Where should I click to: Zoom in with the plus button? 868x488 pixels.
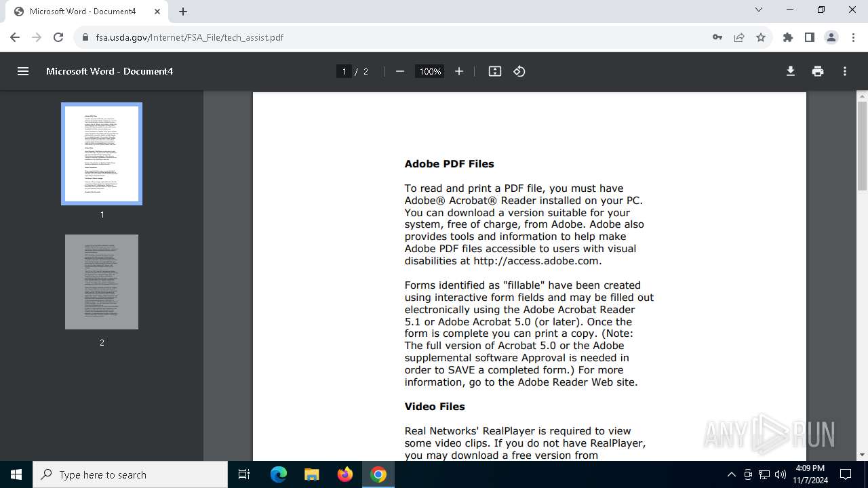[459, 71]
